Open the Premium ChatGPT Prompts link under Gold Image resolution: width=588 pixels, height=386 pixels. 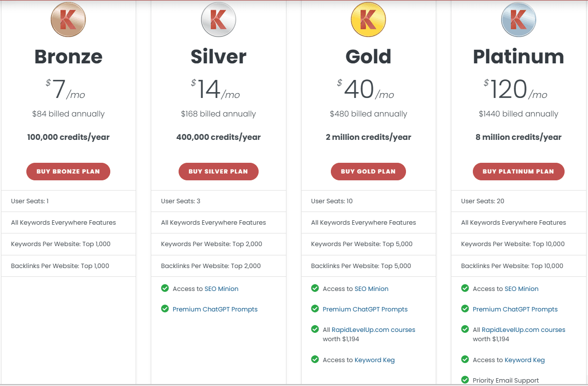point(365,309)
